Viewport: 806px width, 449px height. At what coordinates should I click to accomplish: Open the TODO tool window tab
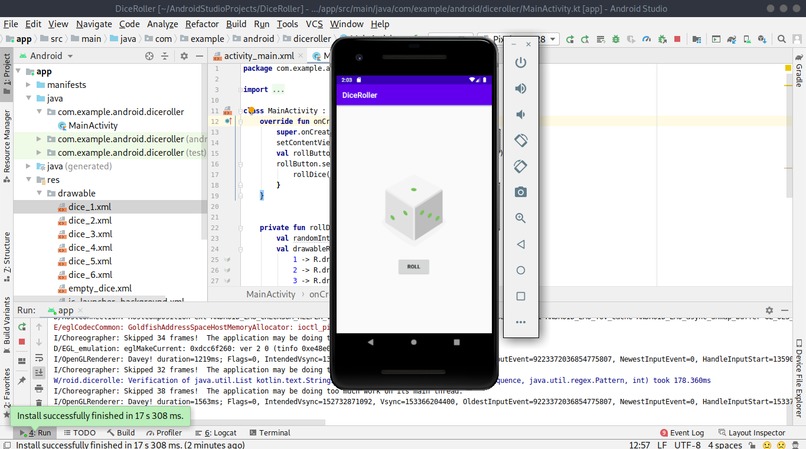click(x=80, y=433)
